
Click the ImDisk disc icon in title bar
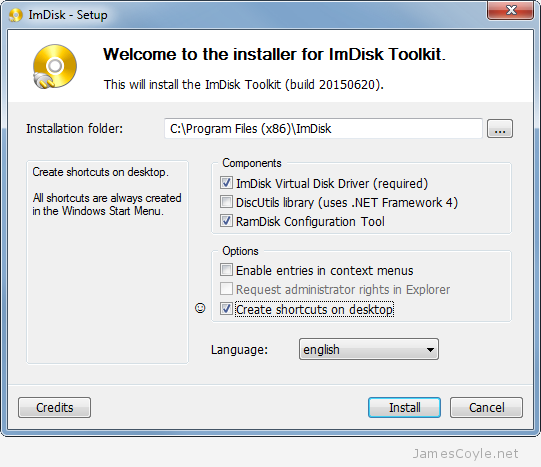[x=16, y=15]
